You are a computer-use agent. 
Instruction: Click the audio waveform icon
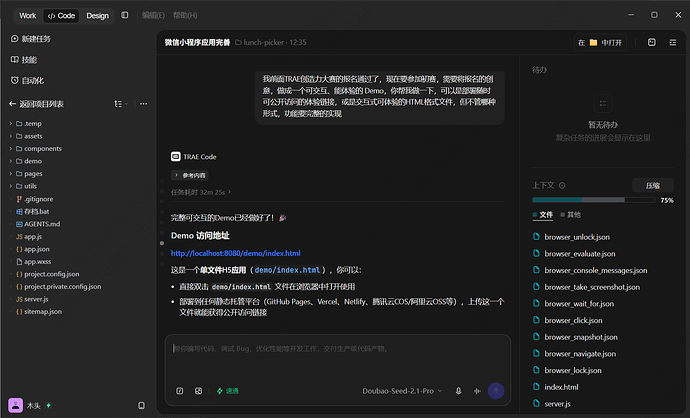click(x=477, y=391)
